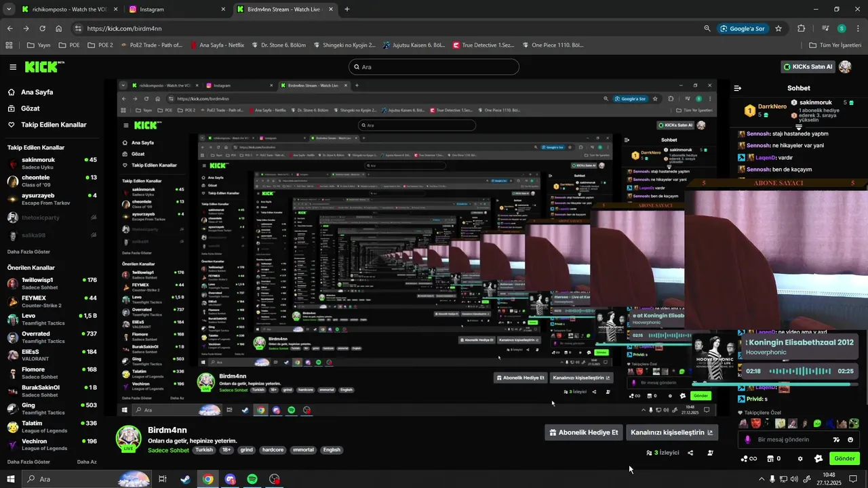Collapse recommended list with Daha Az
868x488 pixels.
click(x=87, y=462)
